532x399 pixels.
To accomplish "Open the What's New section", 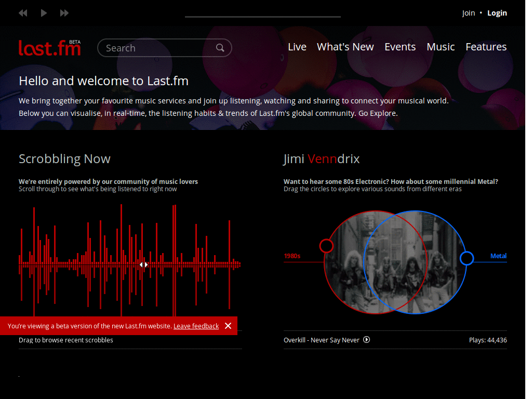I will tap(345, 47).
